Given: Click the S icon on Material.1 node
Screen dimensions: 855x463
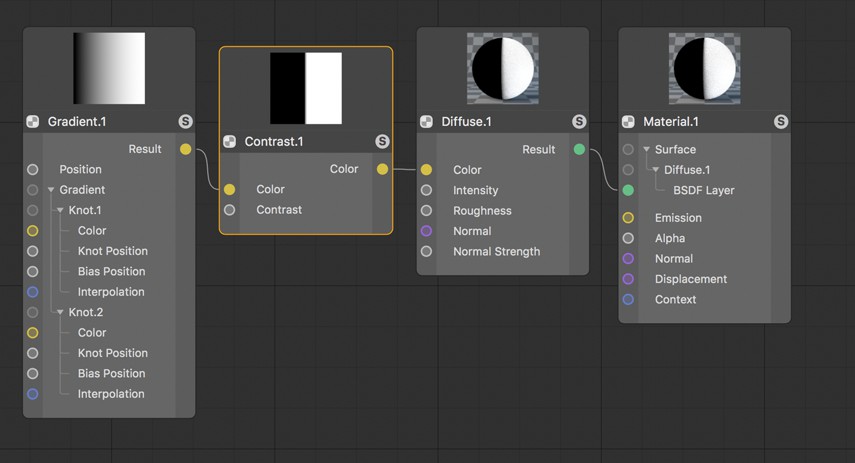Looking at the screenshot, I should (781, 122).
